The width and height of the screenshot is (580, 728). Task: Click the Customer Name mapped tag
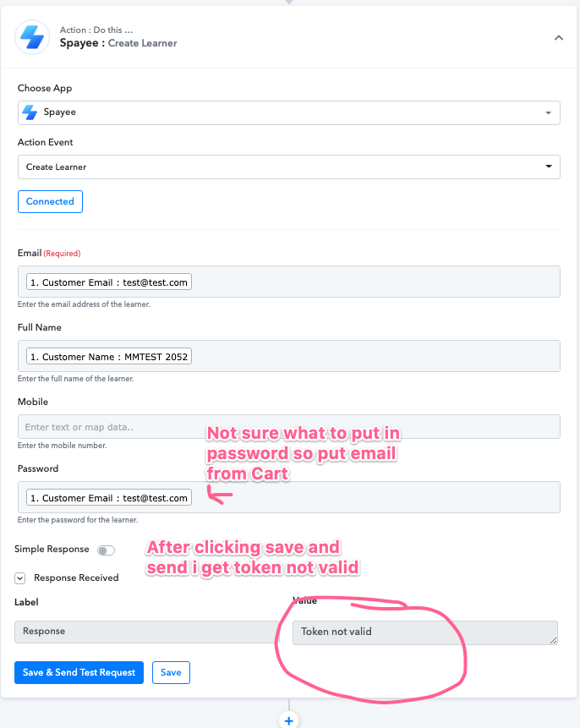[x=109, y=356]
